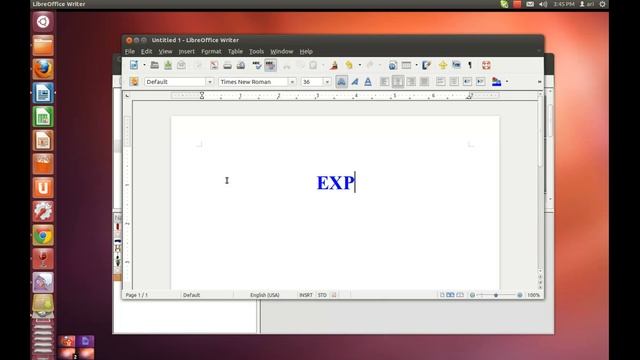Viewport: 640px width, 360px height.
Task: Click the STD selection mode indicator
Action: pos(322,295)
